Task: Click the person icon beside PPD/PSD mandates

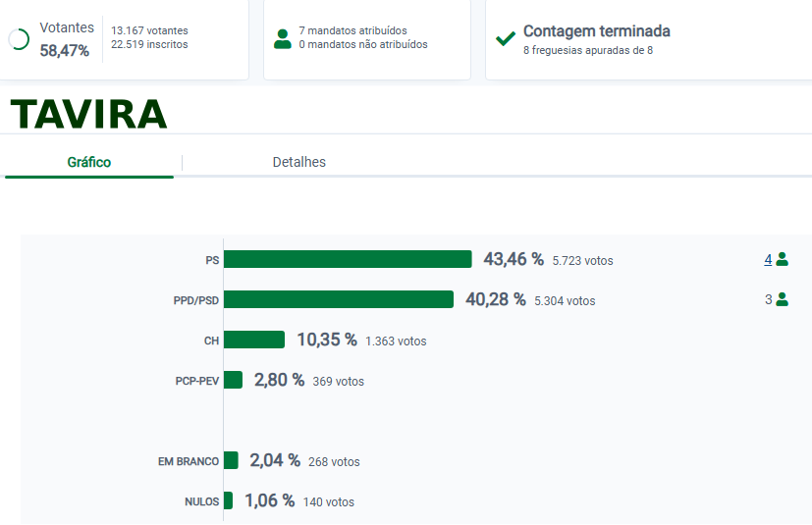Action: 783,300
